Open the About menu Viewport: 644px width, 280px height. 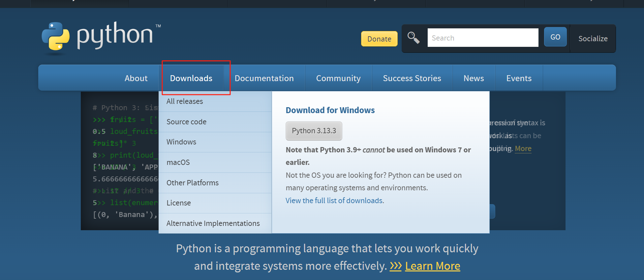click(136, 78)
